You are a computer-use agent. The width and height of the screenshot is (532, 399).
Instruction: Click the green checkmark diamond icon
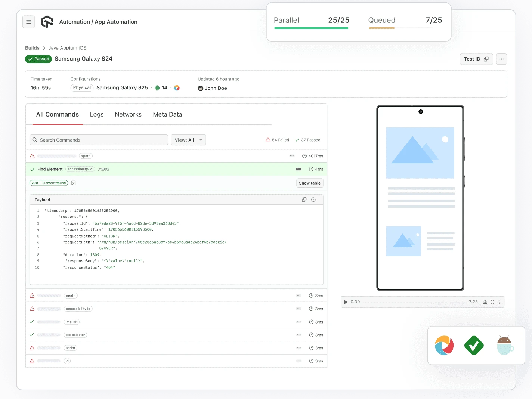tap(474, 345)
